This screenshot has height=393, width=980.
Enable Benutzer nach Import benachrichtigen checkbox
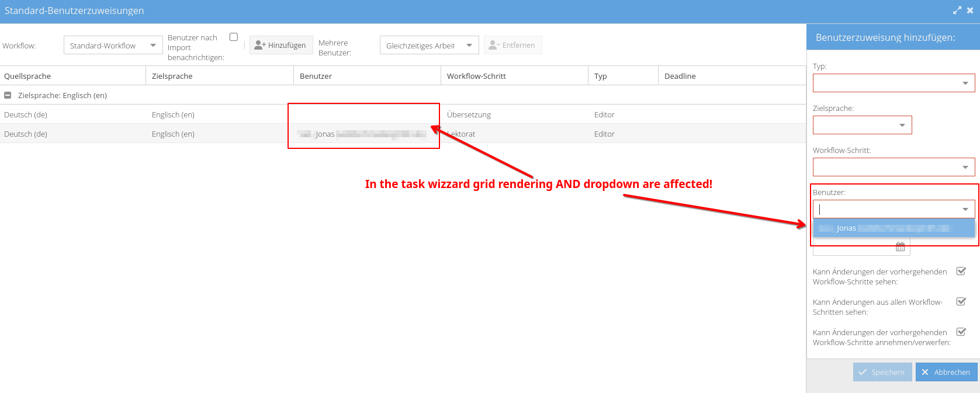(234, 37)
